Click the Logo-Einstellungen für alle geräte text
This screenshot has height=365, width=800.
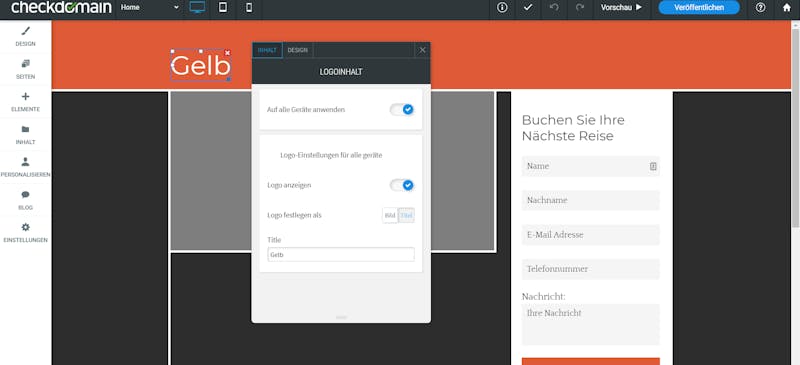[331, 155]
